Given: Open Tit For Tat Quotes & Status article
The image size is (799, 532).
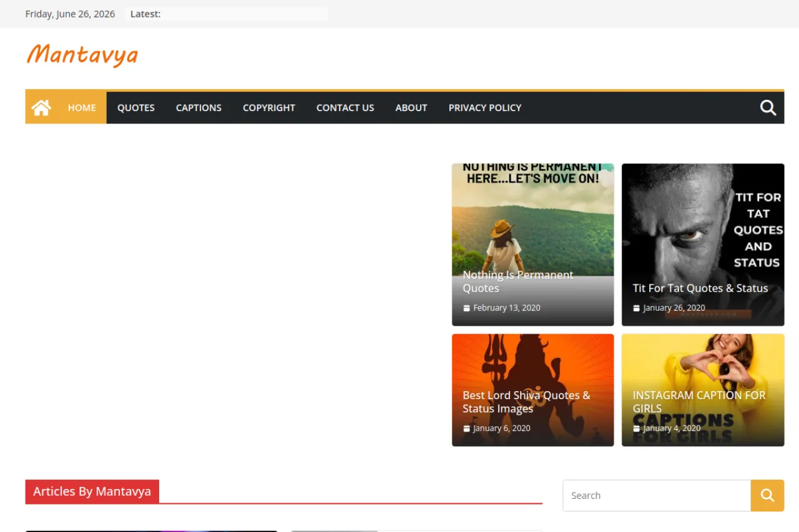Looking at the screenshot, I should point(700,288).
